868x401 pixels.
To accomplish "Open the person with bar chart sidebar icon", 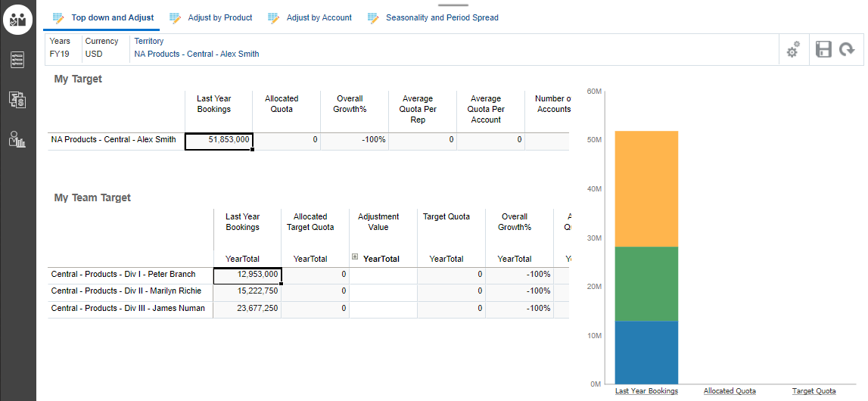I will (x=18, y=138).
